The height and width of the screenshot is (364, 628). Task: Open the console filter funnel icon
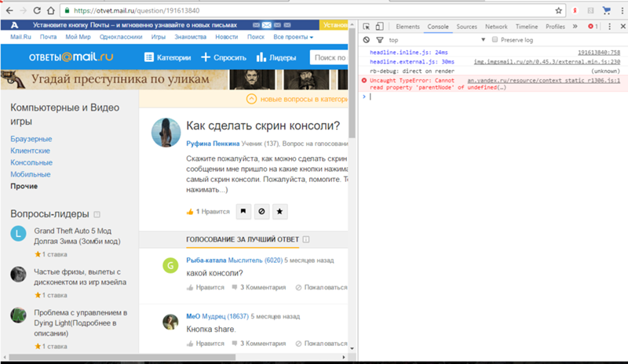(x=380, y=40)
